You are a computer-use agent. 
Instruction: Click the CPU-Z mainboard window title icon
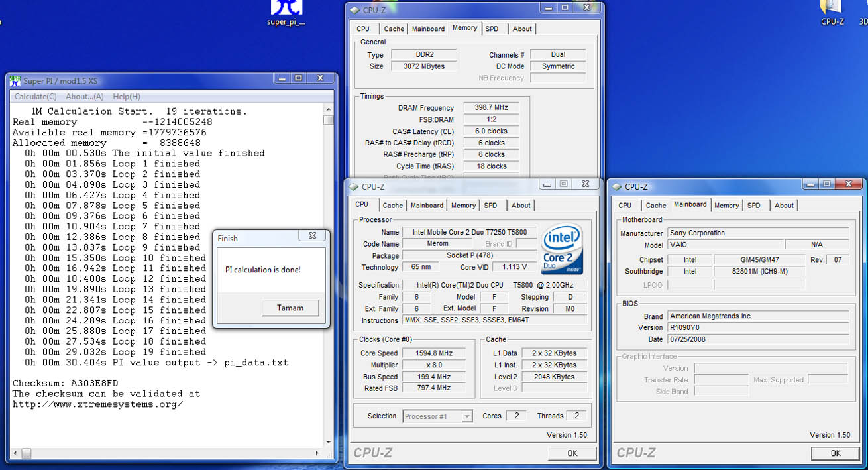pyautogui.click(x=616, y=186)
